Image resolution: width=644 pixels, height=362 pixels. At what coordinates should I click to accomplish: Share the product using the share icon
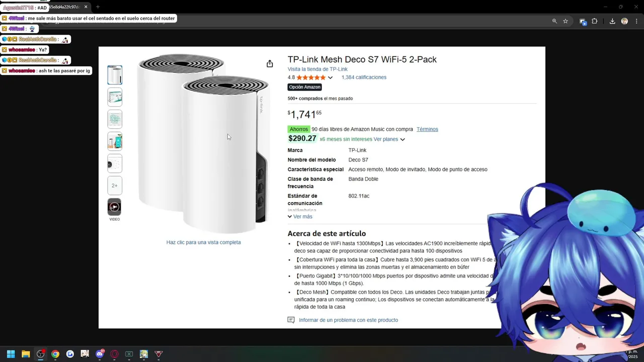[x=270, y=64]
